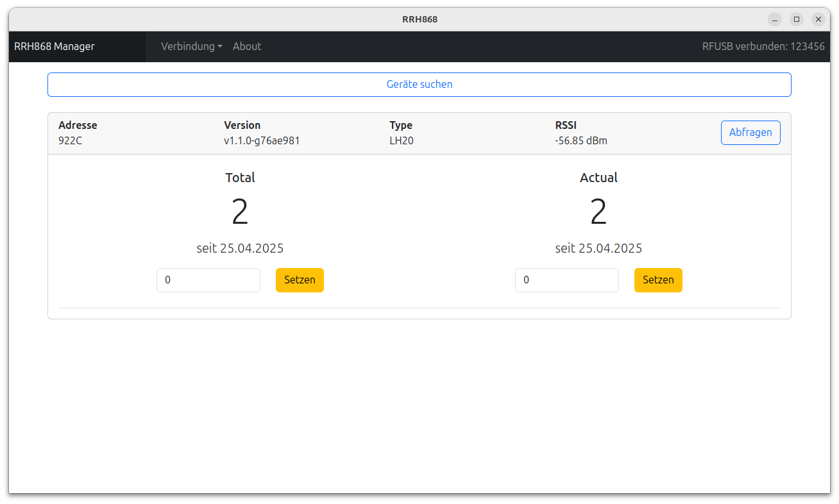839x504 pixels.
Task: Click the large Actual count number
Action: click(598, 212)
